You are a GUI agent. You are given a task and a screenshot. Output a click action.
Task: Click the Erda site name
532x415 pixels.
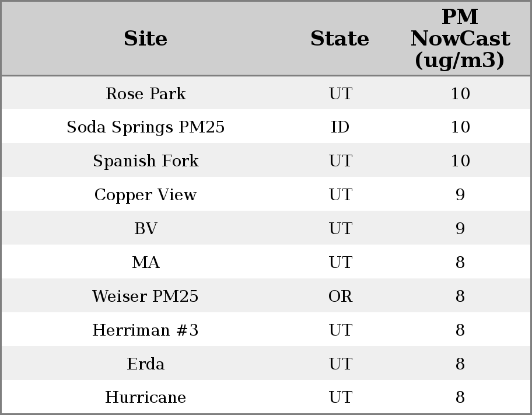pos(146,364)
